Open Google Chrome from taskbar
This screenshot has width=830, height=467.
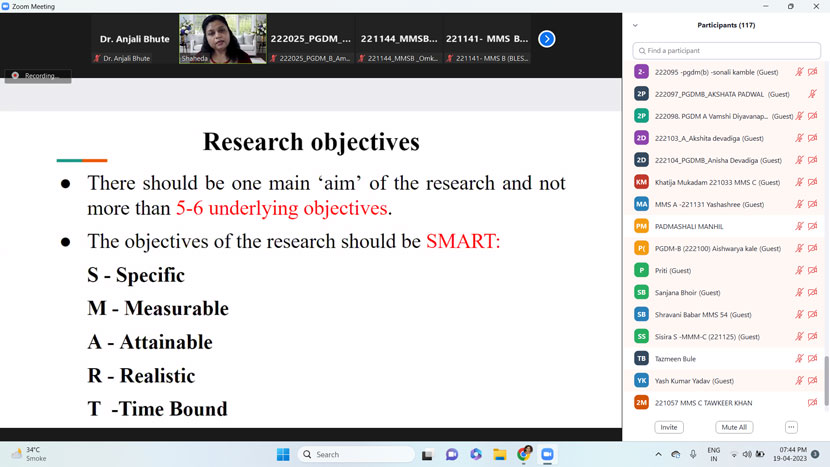pos(524,454)
